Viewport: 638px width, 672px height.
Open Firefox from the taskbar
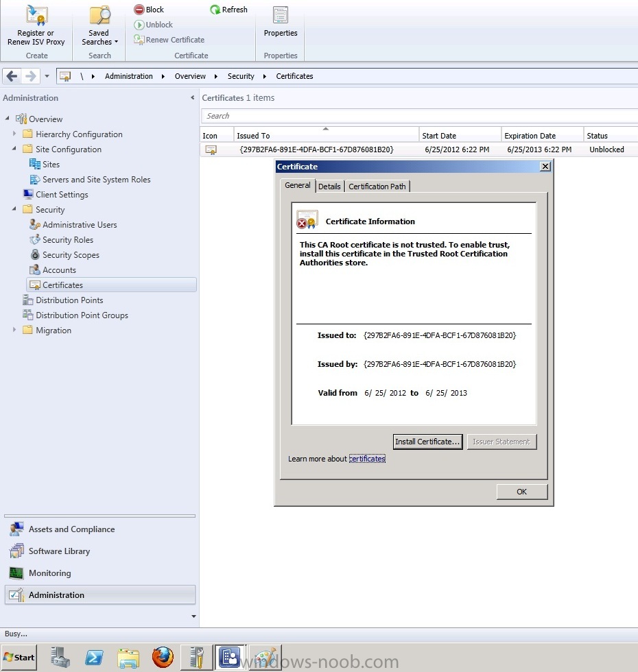pyautogui.click(x=163, y=657)
